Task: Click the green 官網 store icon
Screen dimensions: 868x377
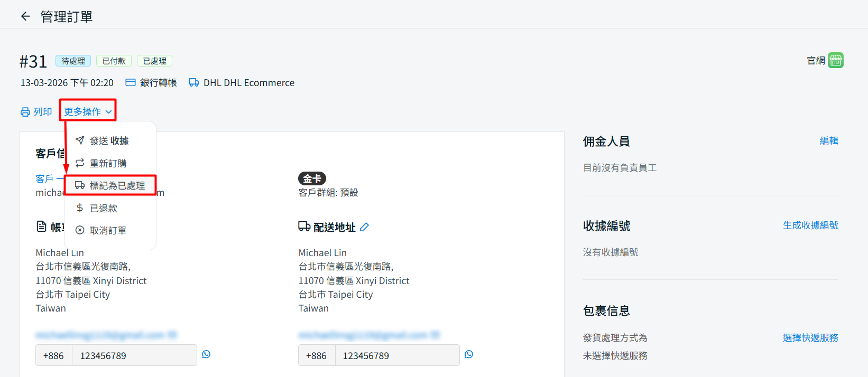Action: [x=836, y=60]
